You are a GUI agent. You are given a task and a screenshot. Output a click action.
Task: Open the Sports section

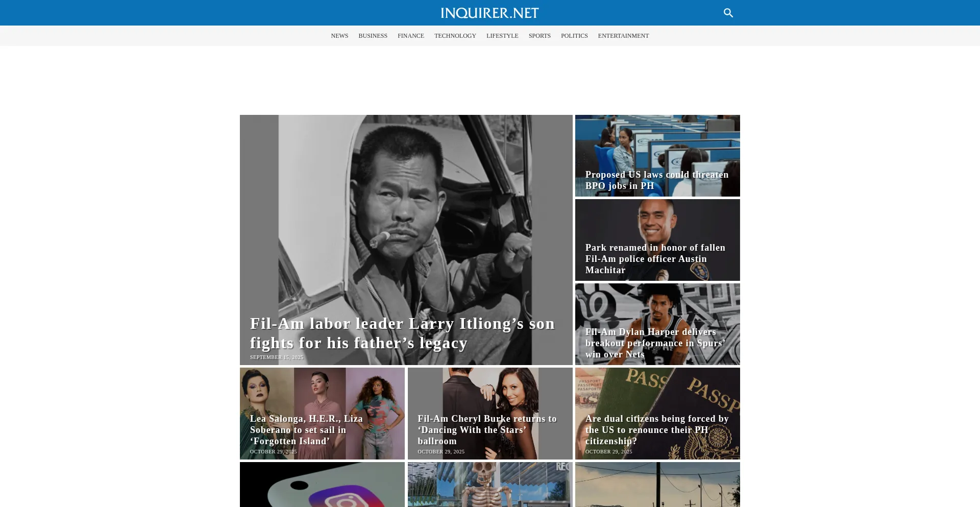pos(540,36)
